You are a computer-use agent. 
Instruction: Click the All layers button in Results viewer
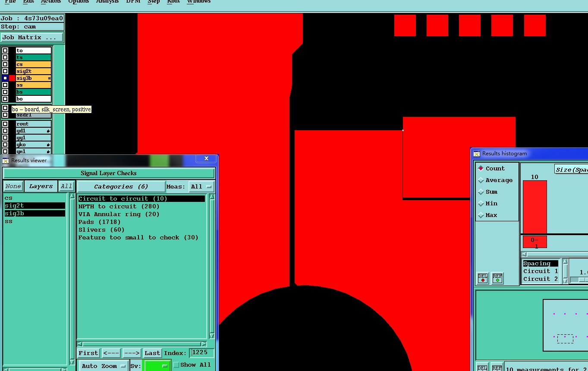pyautogui.click(x=66, y=186)
